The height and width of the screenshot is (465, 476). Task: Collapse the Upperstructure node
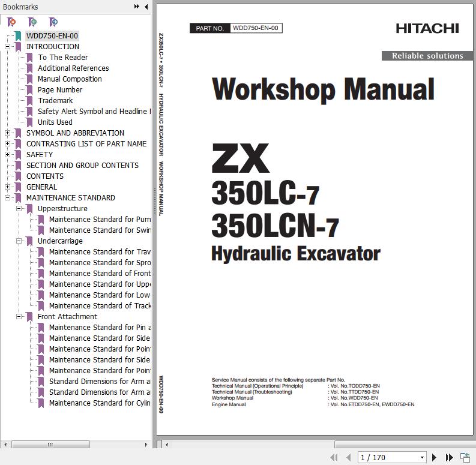19,209
